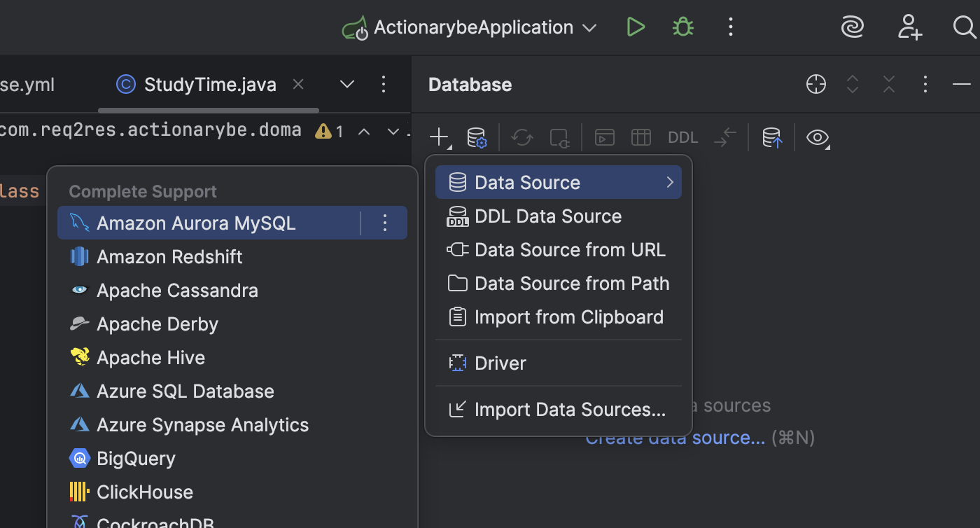
Task: Click the Jump to Source arrows icon
Action: point(724,137)
